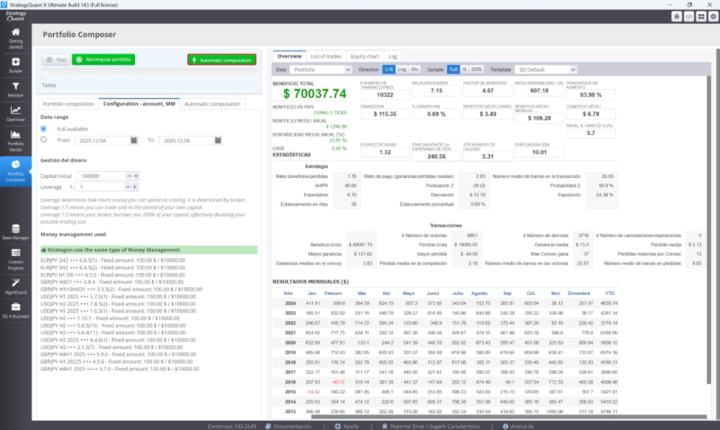The image size is (720, 430).
Task: Switch to the Portfolio composition tab
Action: (69, 103)
